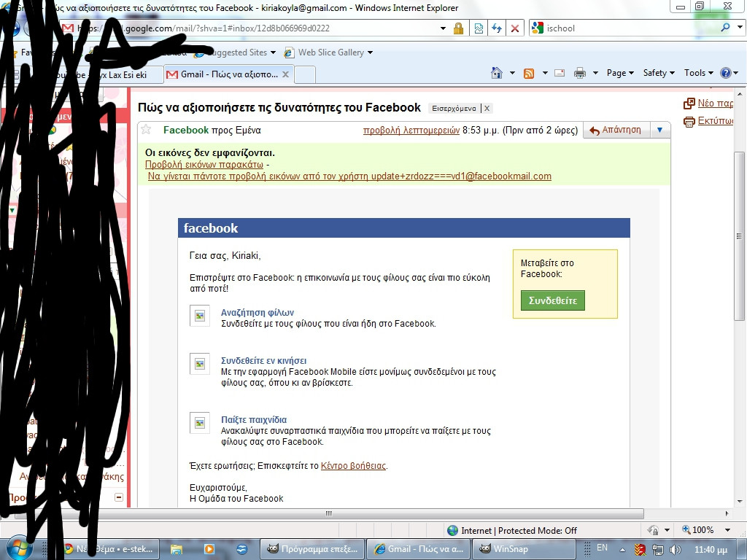747x560 pixels.
Task: Open the Αναζήτηση φίλων link
Action: click(258, 312)
